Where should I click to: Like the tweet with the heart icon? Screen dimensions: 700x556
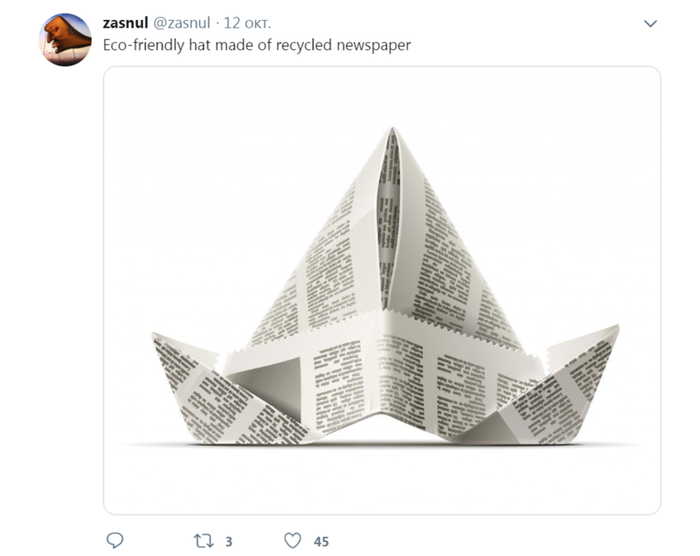click(292, 540)
